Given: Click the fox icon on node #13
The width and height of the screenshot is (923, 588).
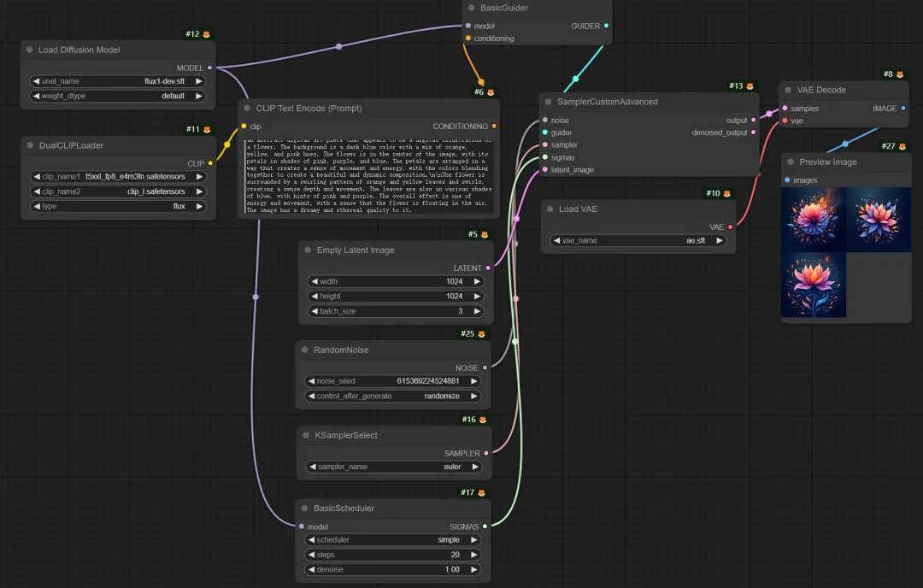Looking at the screenshot, I should tap(750, 86).
